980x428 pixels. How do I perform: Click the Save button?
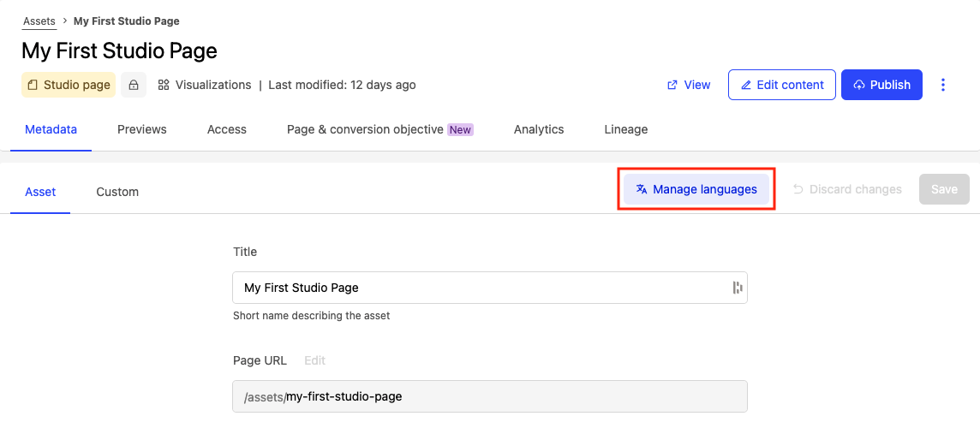tap(944, 189)
